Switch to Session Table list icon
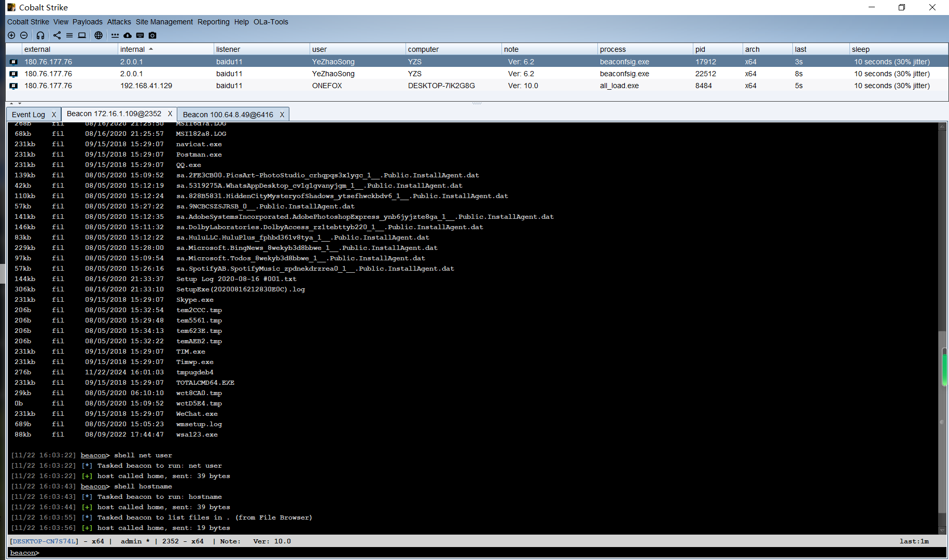 (69, 35)
